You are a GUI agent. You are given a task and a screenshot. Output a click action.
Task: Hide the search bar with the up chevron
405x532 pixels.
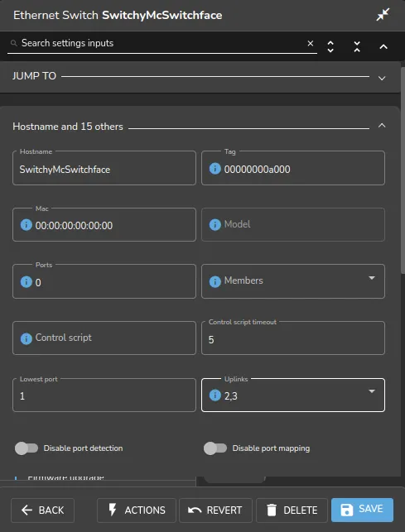tap(383, 46)
